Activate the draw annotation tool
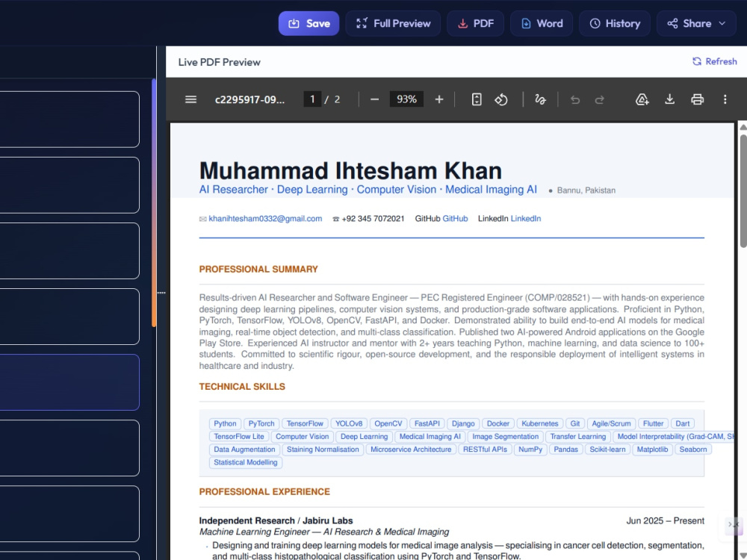 point(540,99)
